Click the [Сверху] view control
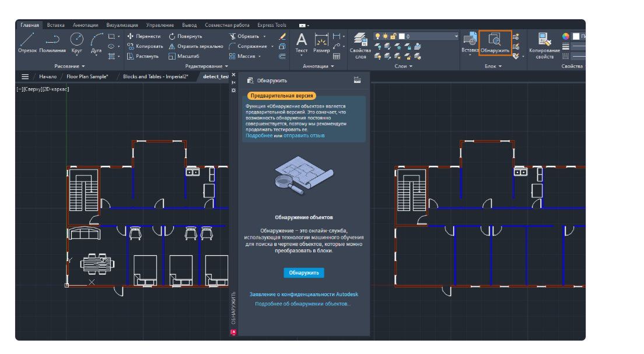Image resolution: width=644 pixels, height=354 pixels. click(33, 89)
